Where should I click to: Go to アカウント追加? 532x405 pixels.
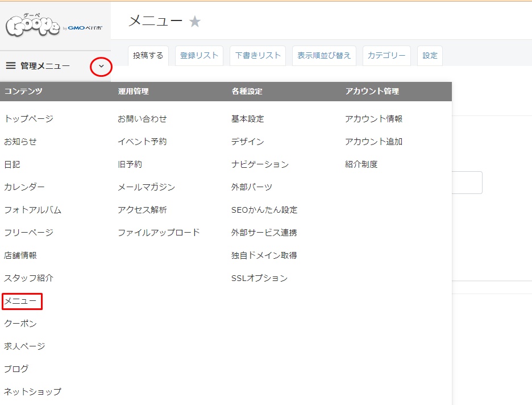tap(373, 142)
